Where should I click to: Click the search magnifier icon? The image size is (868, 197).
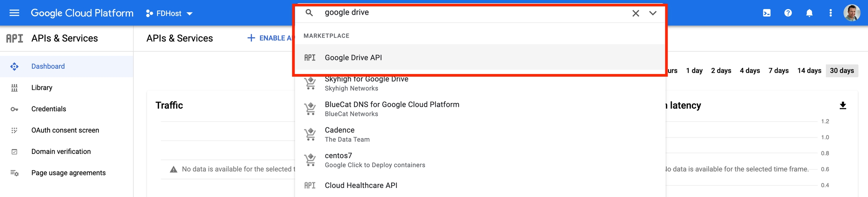(x=309, y=13)
